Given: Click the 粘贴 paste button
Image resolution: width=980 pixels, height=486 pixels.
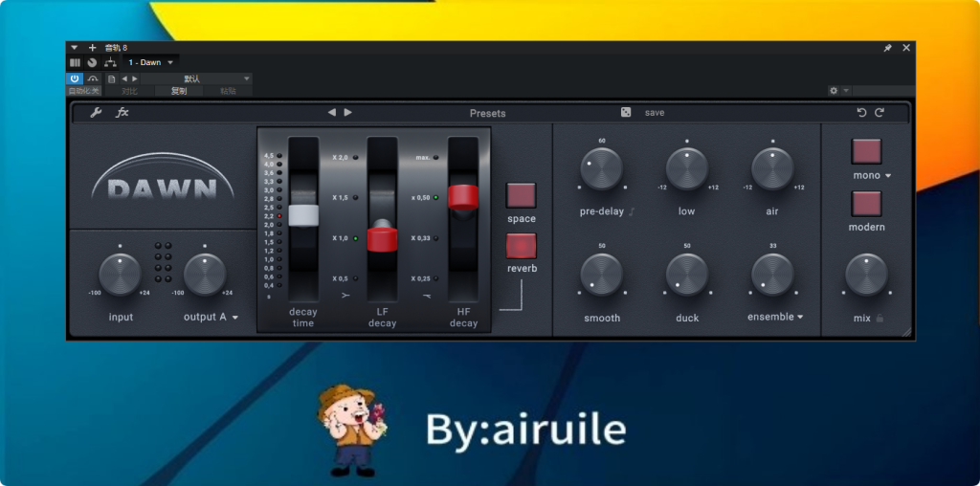Looking at the screenshot, I should point(228,91).
